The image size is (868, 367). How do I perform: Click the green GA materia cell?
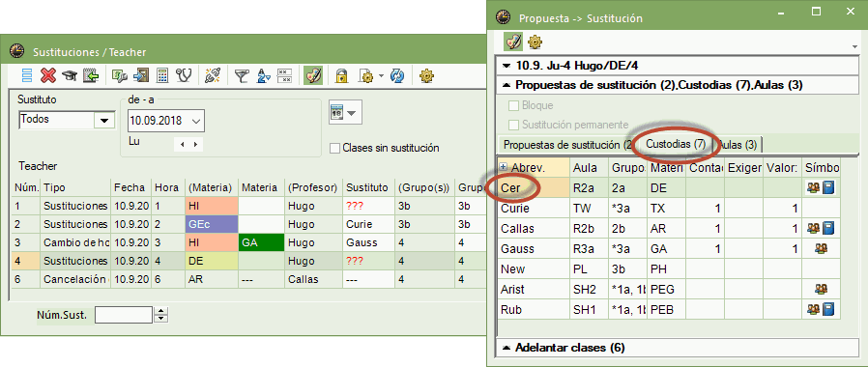(261, 242)
